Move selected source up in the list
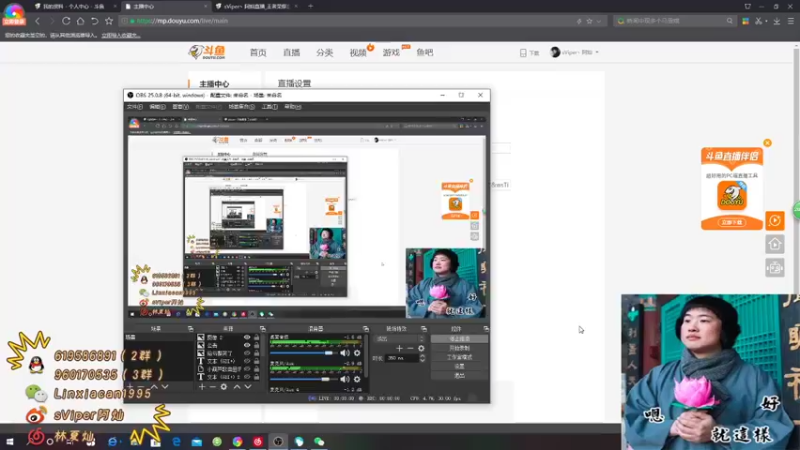This screenshot has height=450, width=800. pyautogui.click(x=237, y=387)
